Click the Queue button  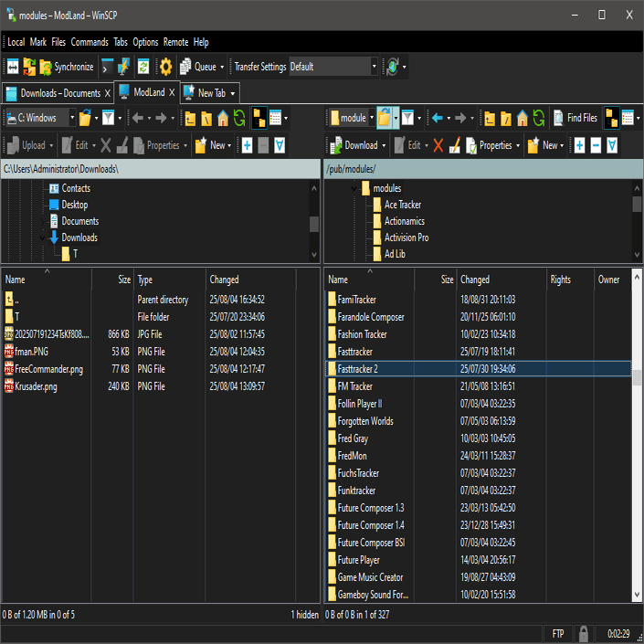[x=198, y=67]
